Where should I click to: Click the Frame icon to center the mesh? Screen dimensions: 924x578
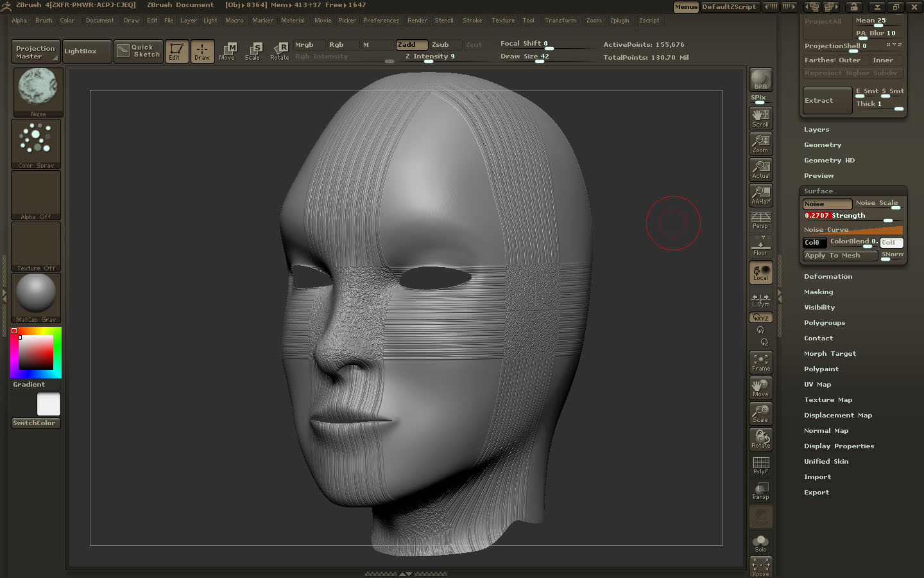click(760, 362)
